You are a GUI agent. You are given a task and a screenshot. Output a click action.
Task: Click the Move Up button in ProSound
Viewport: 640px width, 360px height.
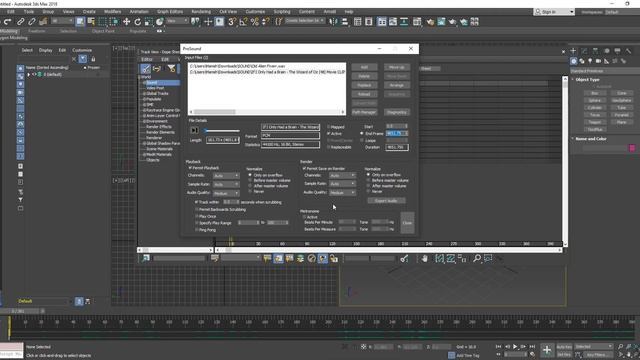pos(397,67)
